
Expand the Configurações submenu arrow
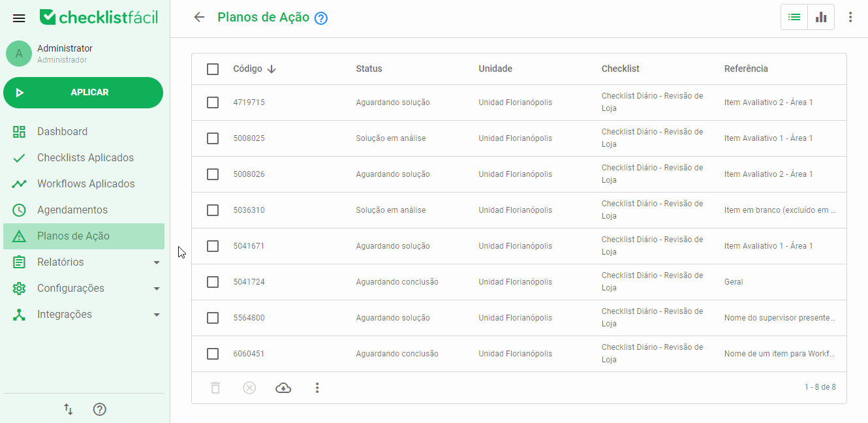(x=157, y=289)
